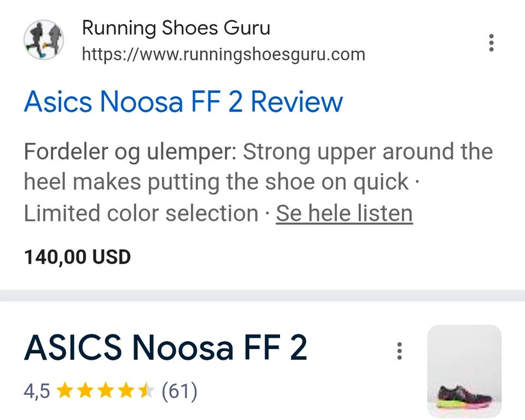Click the 4,5 rating score
525x420 pixels.
point(37,391)
